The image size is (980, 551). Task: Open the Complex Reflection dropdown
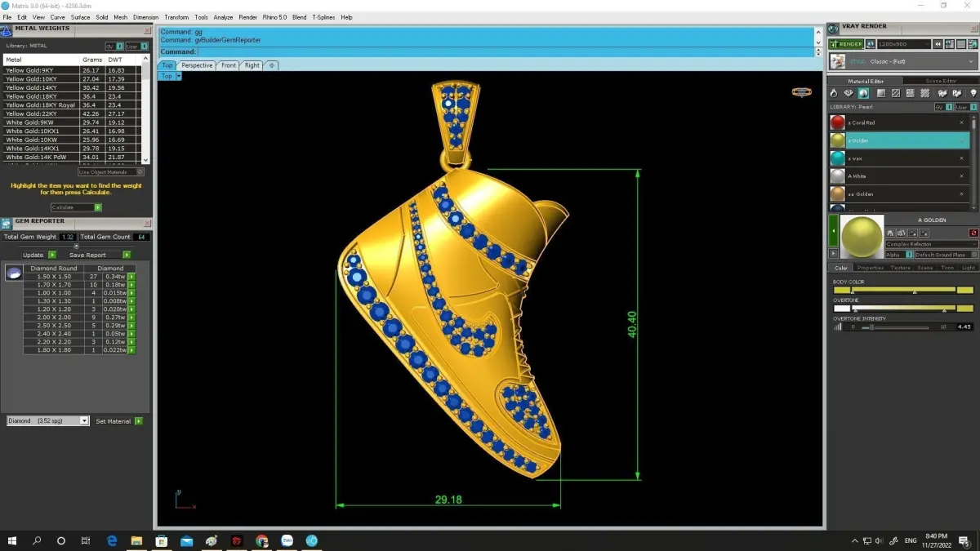click(932, 244)
